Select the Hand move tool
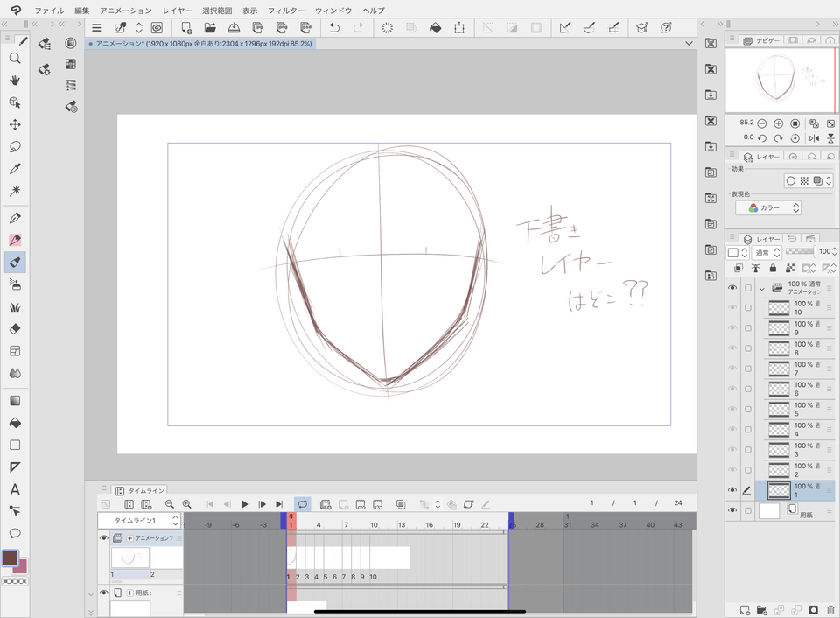 [15, 81]
